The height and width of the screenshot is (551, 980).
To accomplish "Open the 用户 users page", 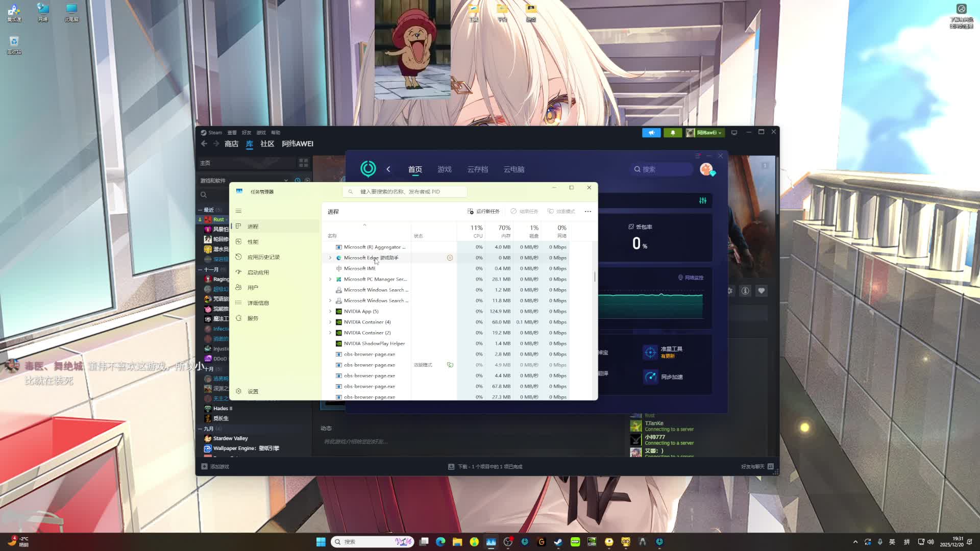I will [253, 288].
